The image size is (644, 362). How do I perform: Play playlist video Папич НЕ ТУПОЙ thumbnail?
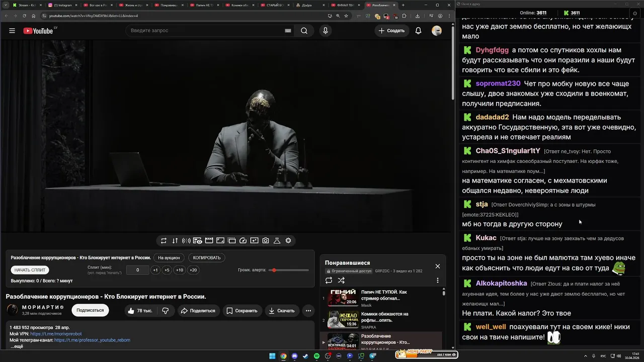pos(343,298)
